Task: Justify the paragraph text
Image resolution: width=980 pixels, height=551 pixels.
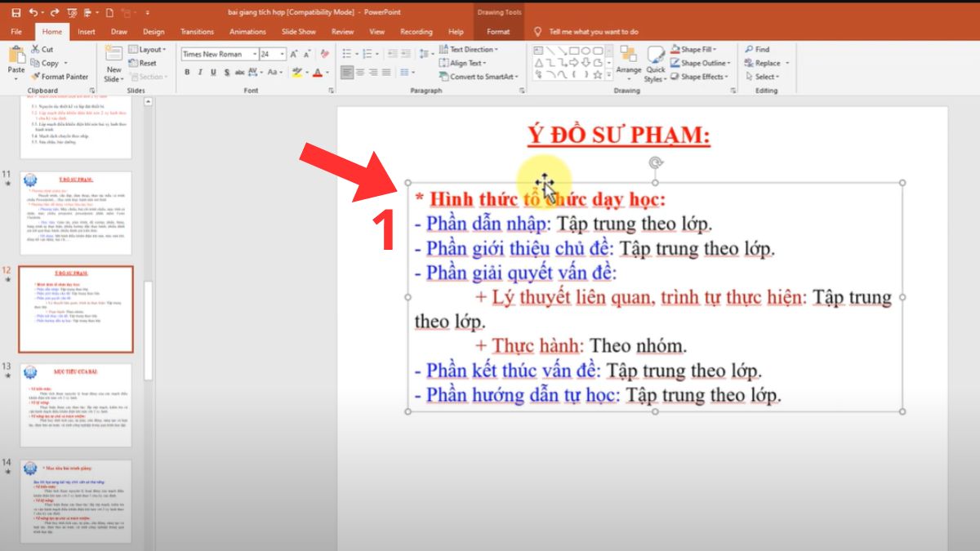Action: (386, 72)
